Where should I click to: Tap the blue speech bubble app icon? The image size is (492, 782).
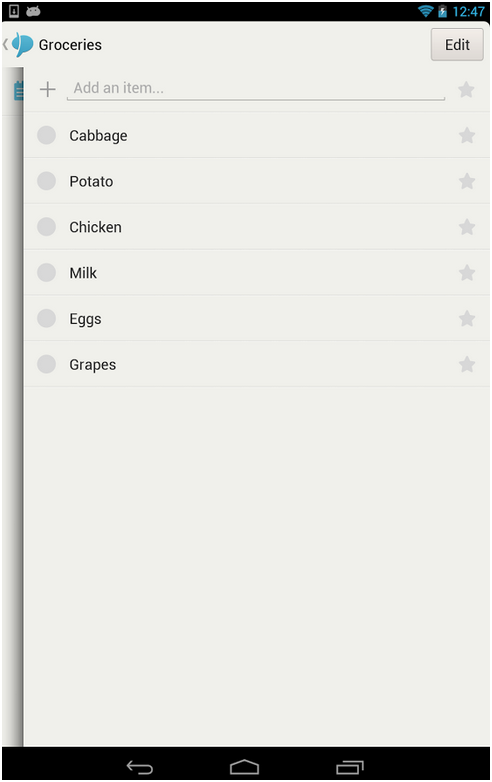click(22, 44)
